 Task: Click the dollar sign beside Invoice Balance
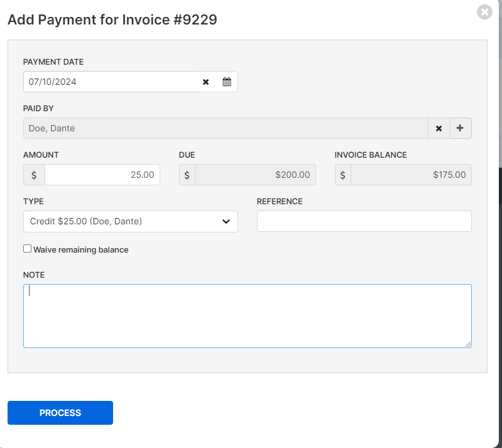click(343, 175)
